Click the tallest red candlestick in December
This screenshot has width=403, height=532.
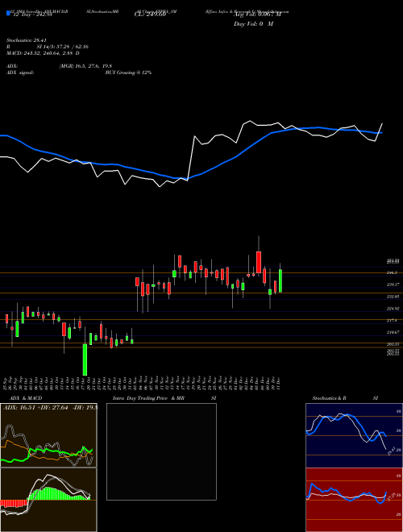pos(259,262)
